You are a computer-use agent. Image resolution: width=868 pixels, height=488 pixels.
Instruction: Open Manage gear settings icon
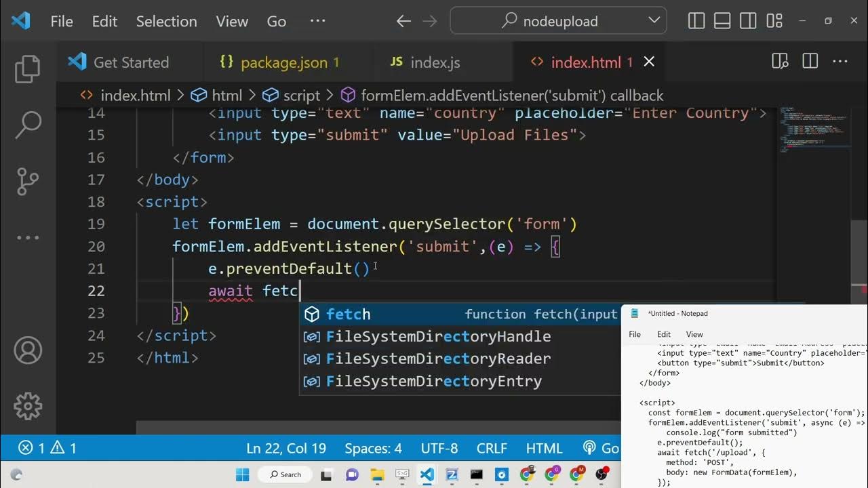tap(28, 406)
